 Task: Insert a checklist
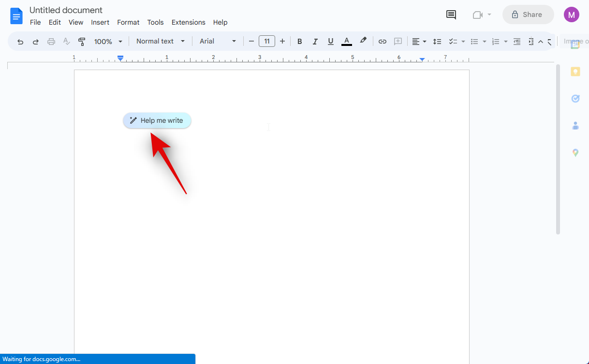(x=453, y=42)
